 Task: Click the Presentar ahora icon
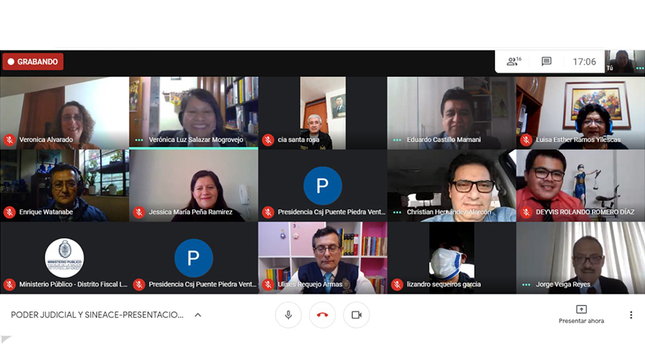point(581,309)
